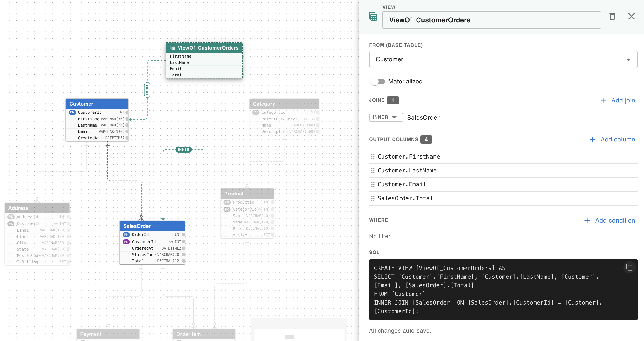Click the ParentCategoryId column in Category table

(284, 119)
